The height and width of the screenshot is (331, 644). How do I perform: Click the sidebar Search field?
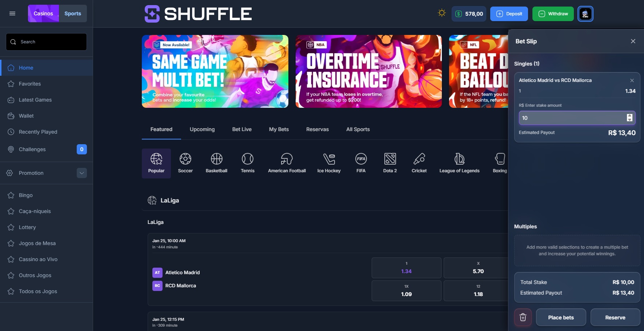(x=47, y=42)
